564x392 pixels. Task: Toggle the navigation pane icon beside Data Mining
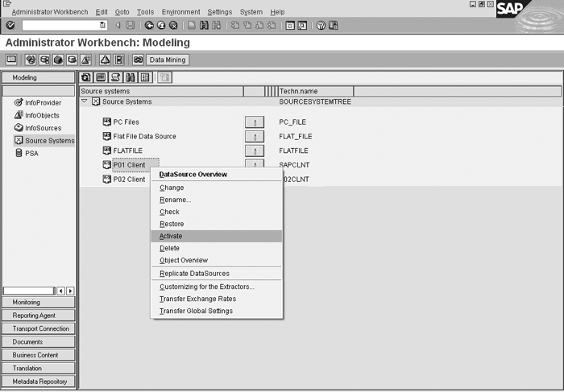11,60
